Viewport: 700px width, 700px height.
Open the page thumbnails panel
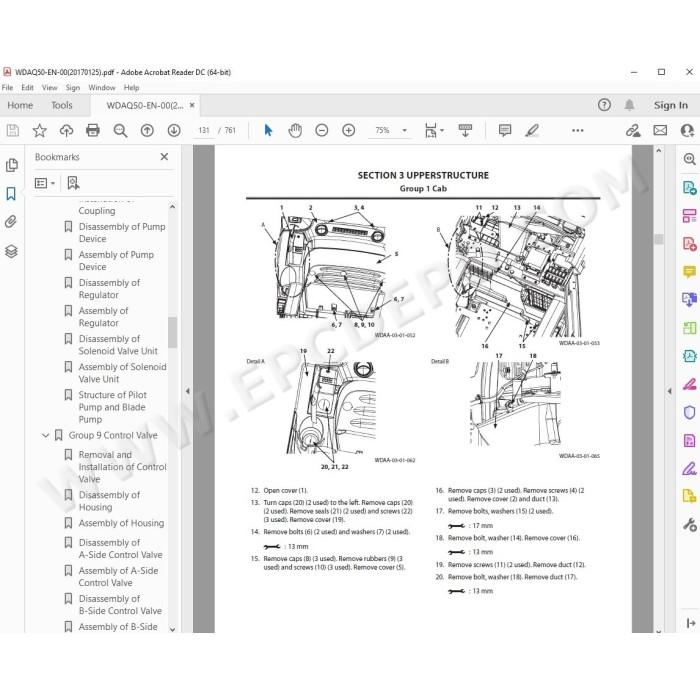[12, 165]
